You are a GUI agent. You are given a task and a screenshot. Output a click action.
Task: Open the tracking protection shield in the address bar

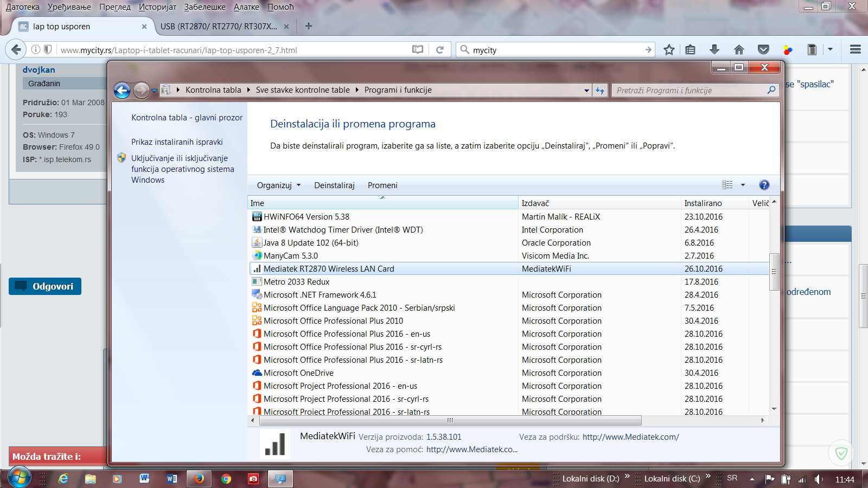point(48,50)
